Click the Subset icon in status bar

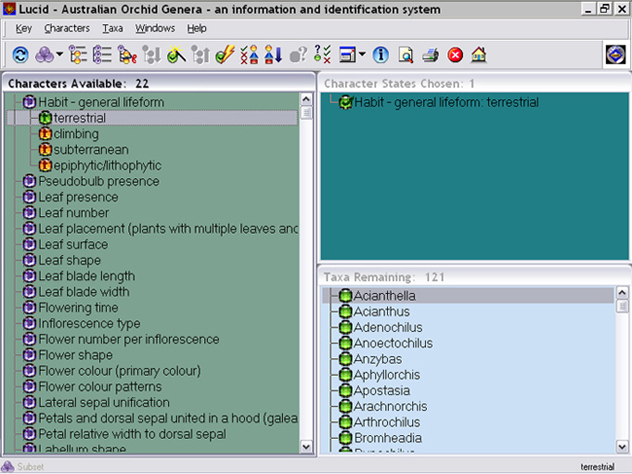[8, 466]
